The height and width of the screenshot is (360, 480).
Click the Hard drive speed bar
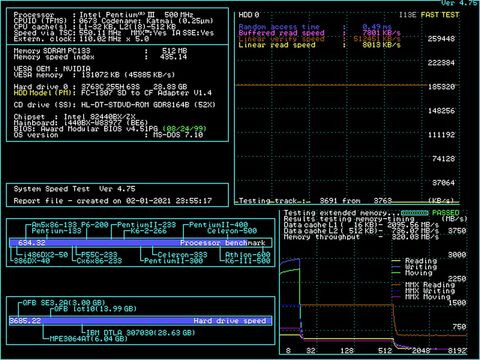click(140, 321)
